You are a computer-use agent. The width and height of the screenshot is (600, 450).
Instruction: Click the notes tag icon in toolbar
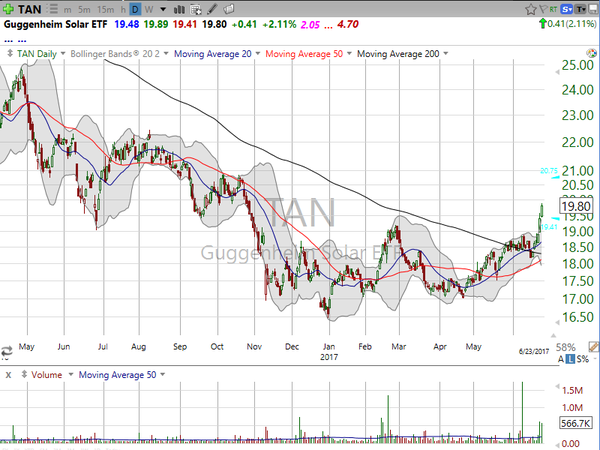[x=228, y=9]
